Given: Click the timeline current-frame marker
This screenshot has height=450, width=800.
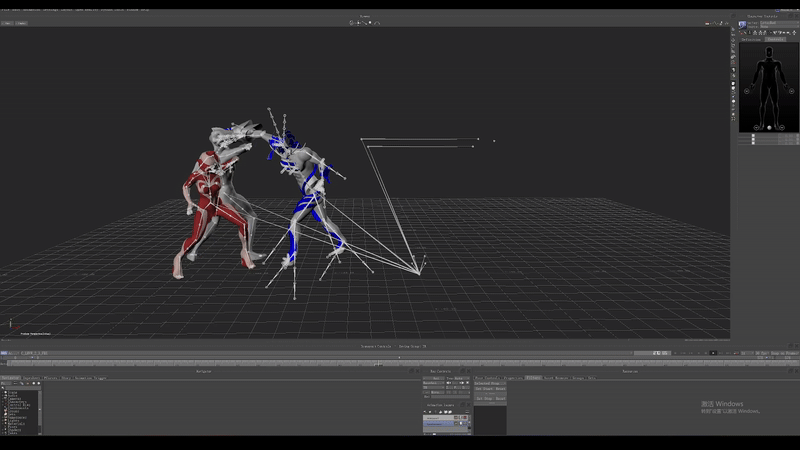Looking at the screenshot, I should [x=378, y=363].
